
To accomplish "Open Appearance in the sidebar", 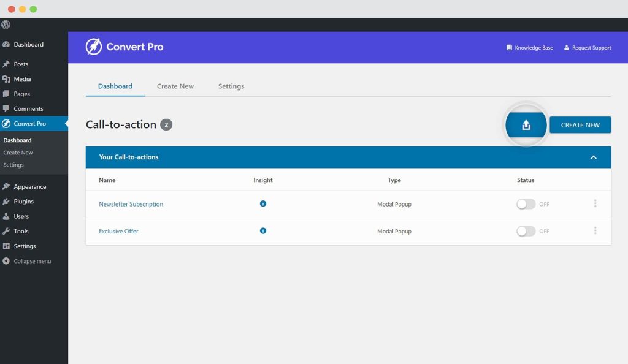I will [29, 186].
